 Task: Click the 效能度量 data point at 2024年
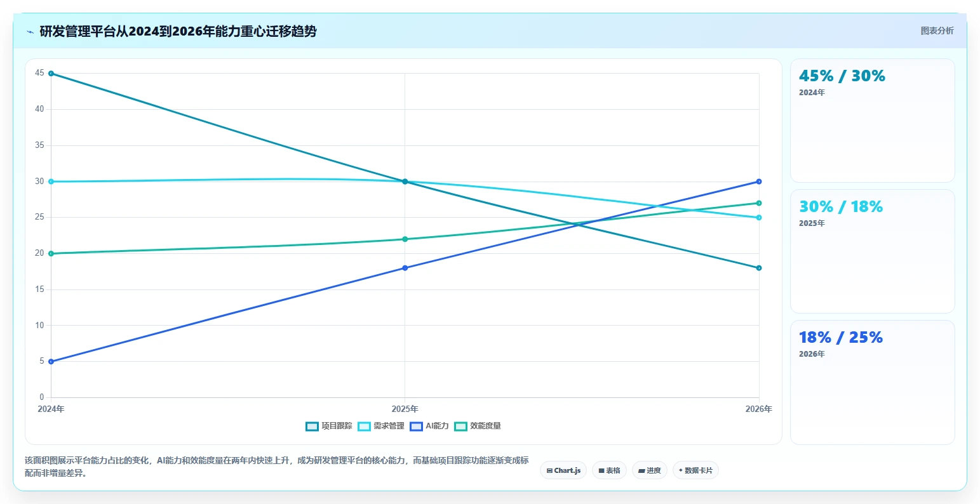(51, 254)
